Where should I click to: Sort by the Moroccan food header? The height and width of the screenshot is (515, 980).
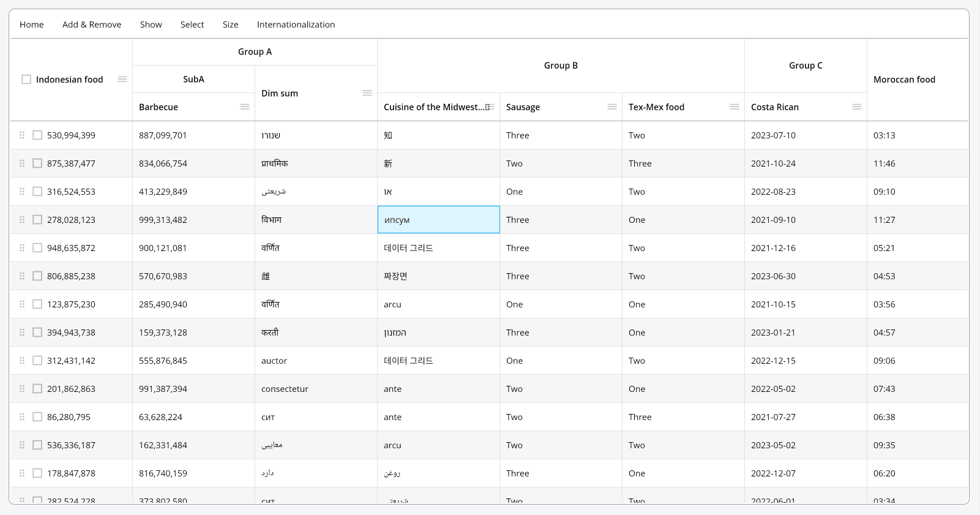904,80
